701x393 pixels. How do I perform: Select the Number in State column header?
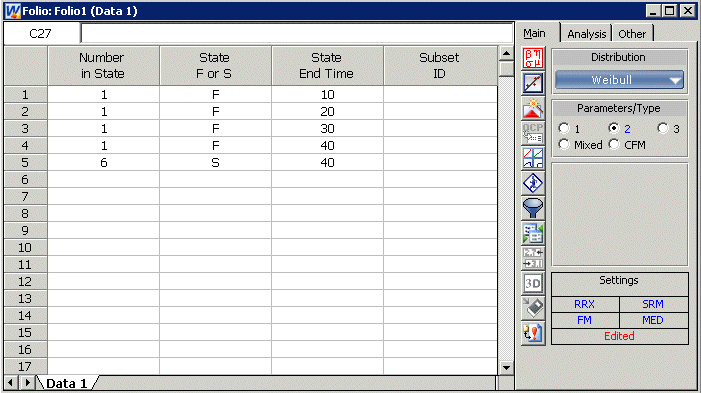pos(103,65)
